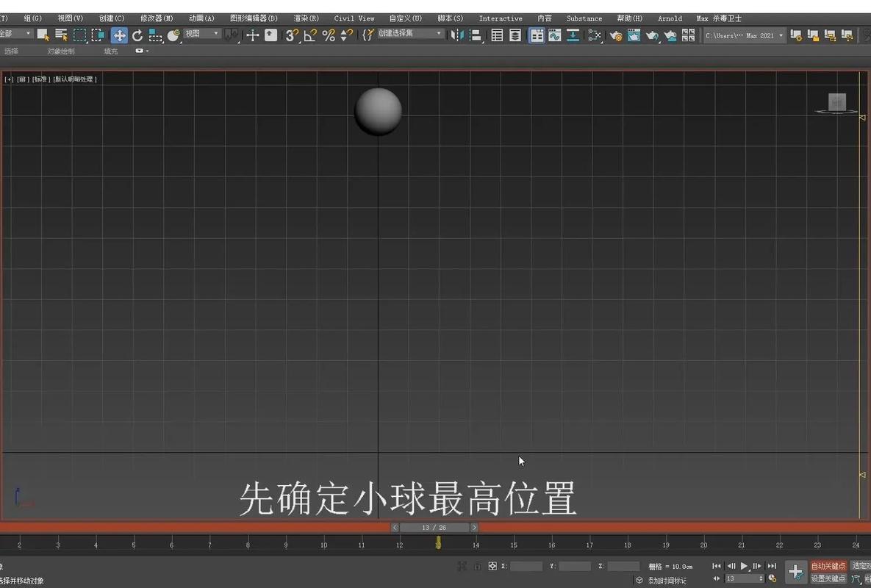Image resolution: width=871 pixels, height=588 pixels.
Task: Click the Scene Explorer icon
Action: (x=495, y=35)
